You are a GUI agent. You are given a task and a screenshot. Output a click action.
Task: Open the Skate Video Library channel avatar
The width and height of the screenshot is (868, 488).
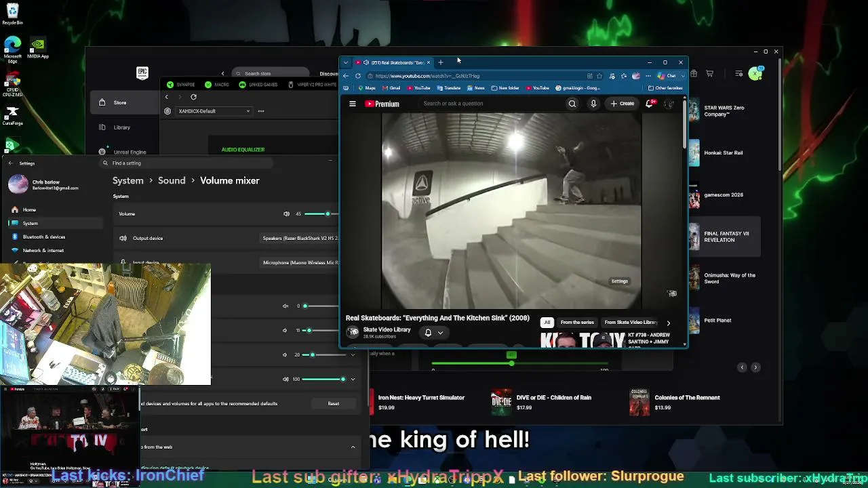353,332
